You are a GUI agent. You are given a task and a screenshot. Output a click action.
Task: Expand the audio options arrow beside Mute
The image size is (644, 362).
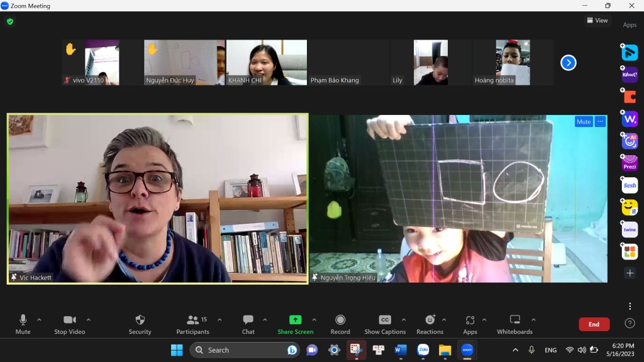(x=39, y=319)
